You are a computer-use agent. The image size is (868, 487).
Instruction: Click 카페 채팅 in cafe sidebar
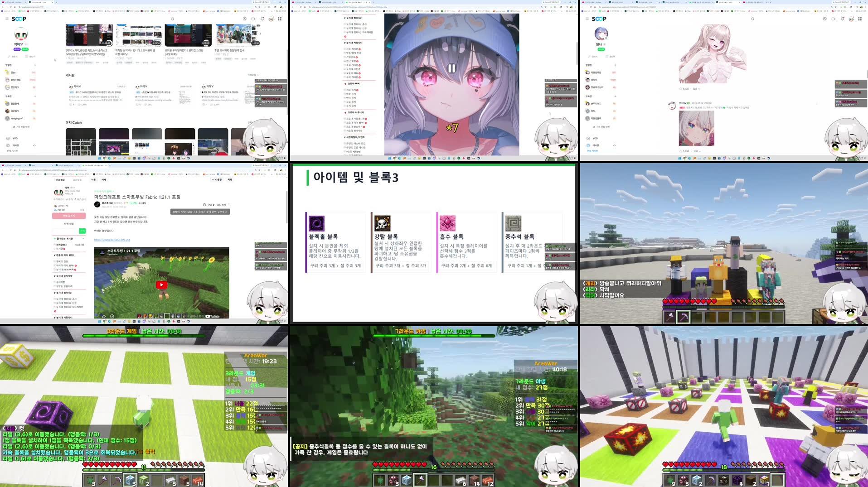pyautogui.click(x=69, y=223)
